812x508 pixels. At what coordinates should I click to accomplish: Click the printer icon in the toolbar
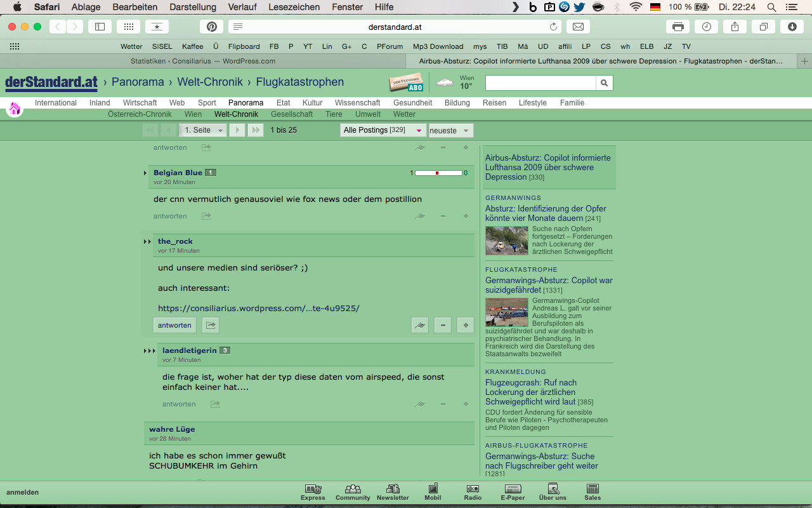(678, 27)
